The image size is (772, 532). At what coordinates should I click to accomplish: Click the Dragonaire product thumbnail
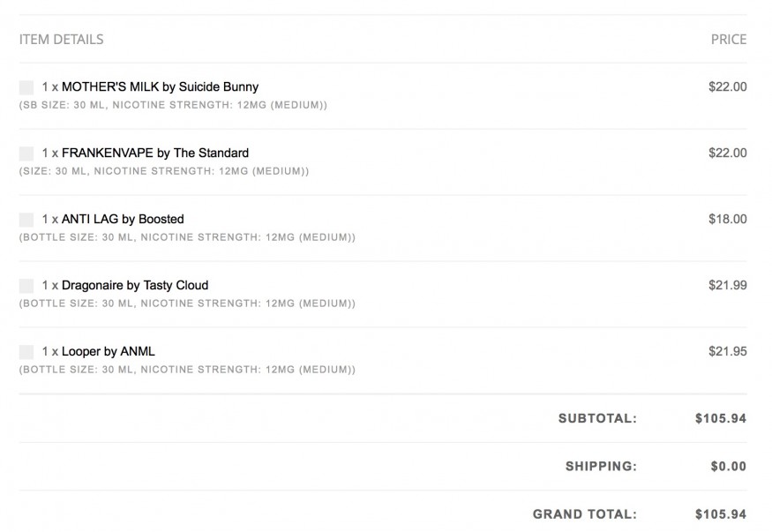pyautogui.click(x=26, y=286)
